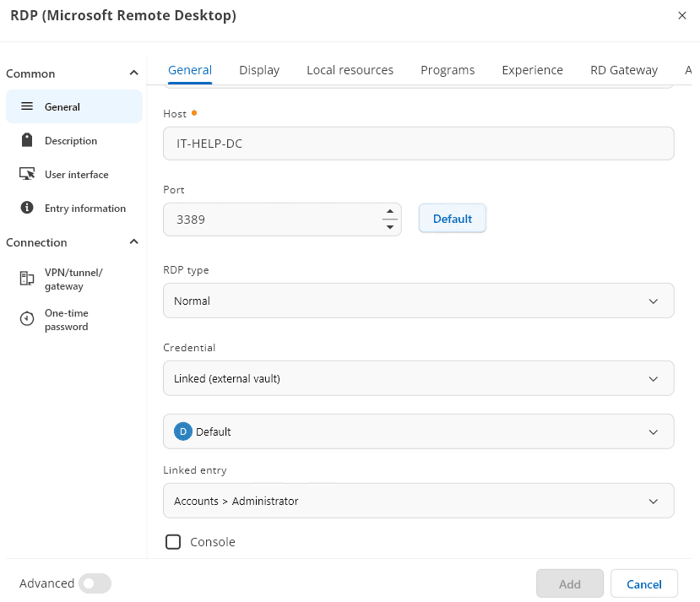This screenshot has height=602, width=700.
Task: Collapse the Common section
Action: [x=133, y=73]
